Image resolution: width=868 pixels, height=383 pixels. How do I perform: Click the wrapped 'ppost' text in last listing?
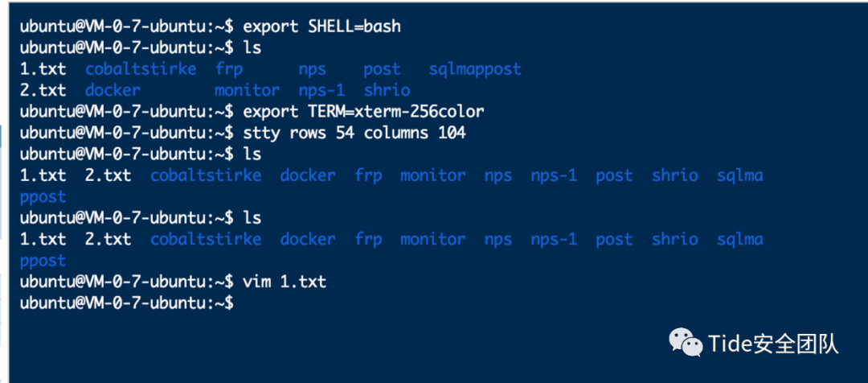[x=43, y=261]
